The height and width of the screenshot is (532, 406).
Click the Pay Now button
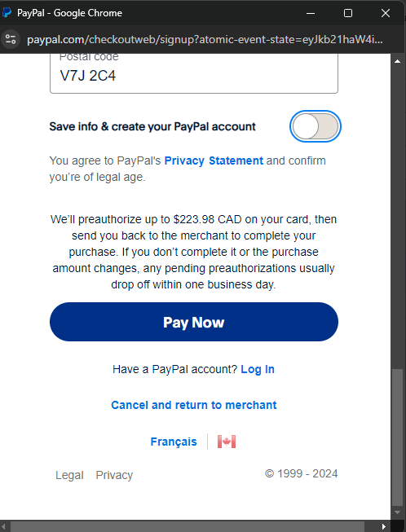[194, 322]
